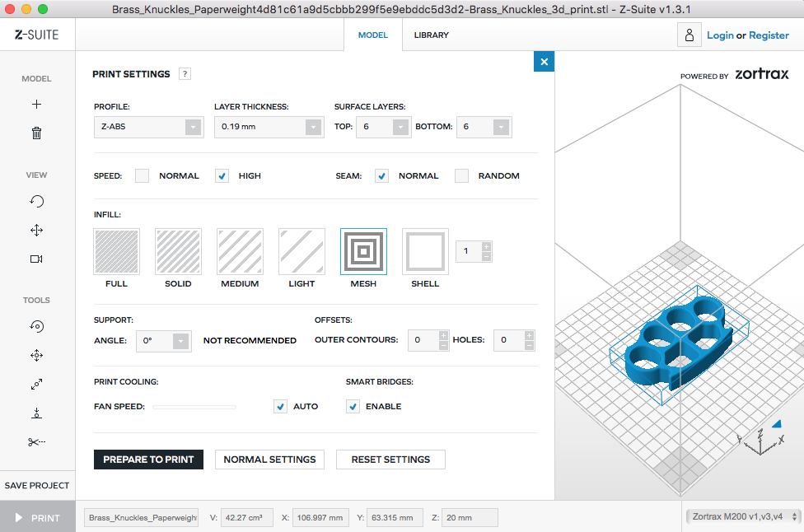Click the Reset Settings button
Viewport: 804px width, 532px height.
(x=390, y=460)
